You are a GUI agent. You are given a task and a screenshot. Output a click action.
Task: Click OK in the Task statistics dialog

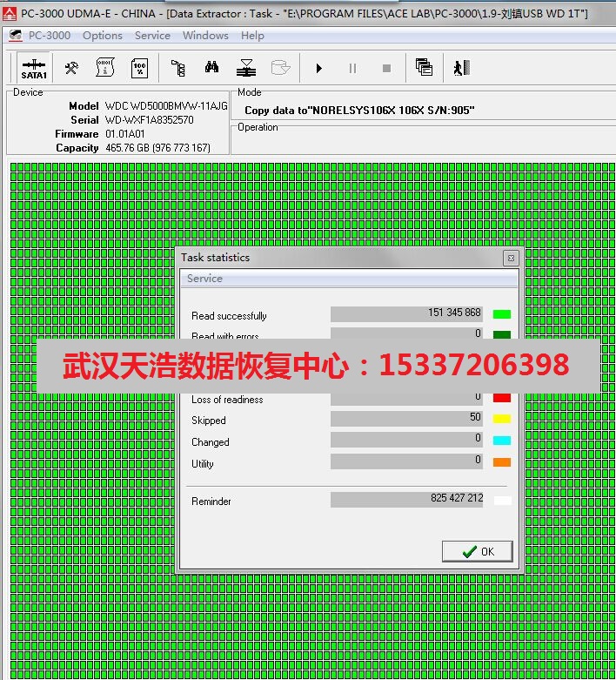[x=477, y=551]
